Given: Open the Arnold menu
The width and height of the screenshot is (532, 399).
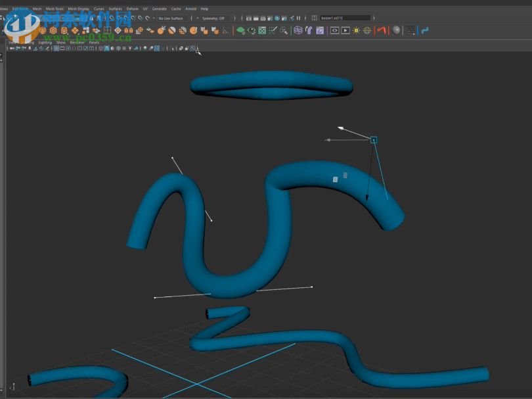Looking at the screenshot, I should pyautogui.click(x=191, y=9).
